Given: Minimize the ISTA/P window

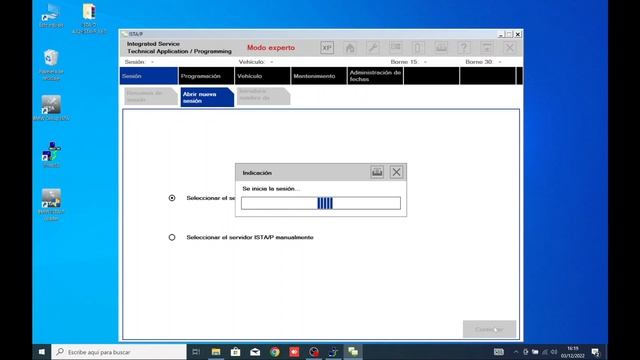Looking at the screenshot, I should [501, 34].
